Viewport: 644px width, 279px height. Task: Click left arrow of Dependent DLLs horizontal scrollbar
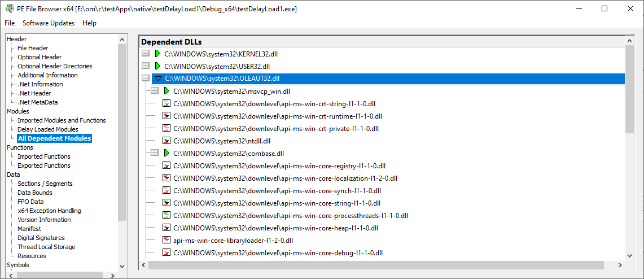point(143,265)
